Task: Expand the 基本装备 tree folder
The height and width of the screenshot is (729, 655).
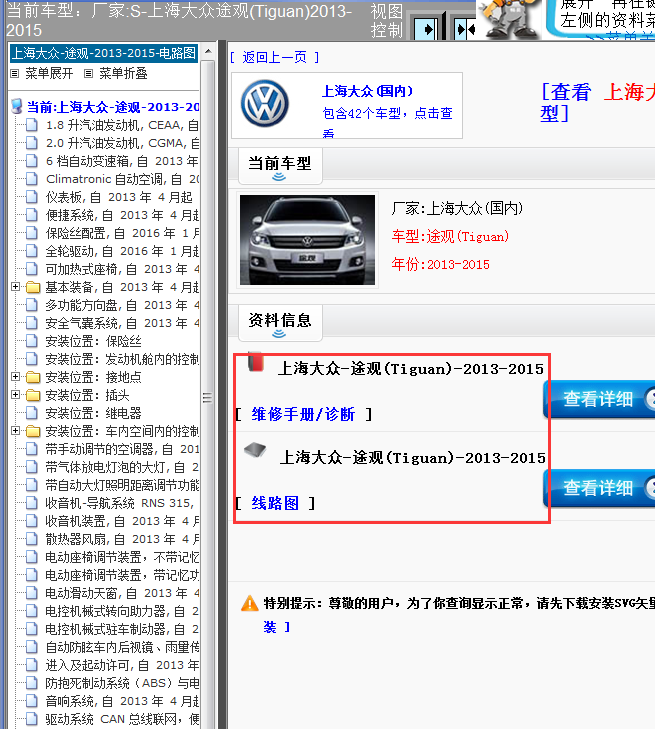Action: pyautogui.click(x=15, y=287)
